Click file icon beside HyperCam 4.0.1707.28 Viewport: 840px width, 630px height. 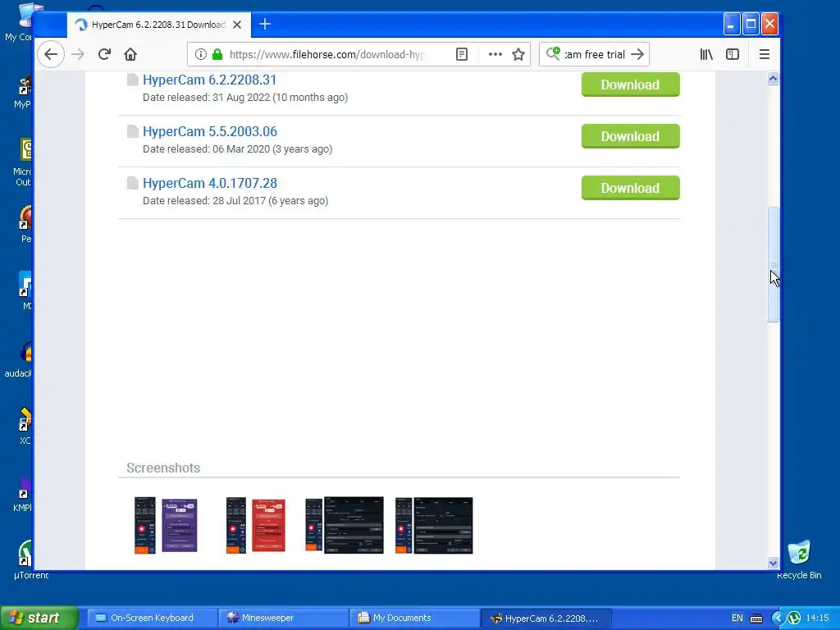(x=132, y=183)
